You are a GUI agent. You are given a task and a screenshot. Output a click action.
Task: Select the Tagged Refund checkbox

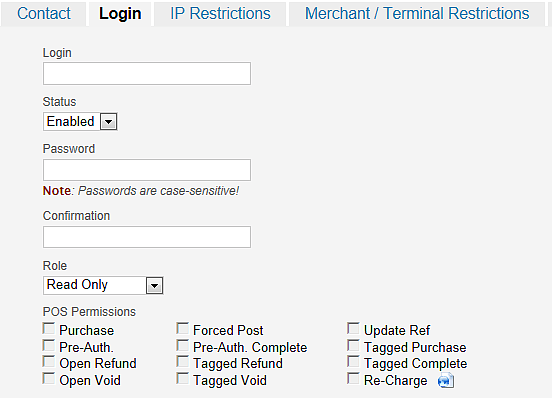[x=182, y=361]
